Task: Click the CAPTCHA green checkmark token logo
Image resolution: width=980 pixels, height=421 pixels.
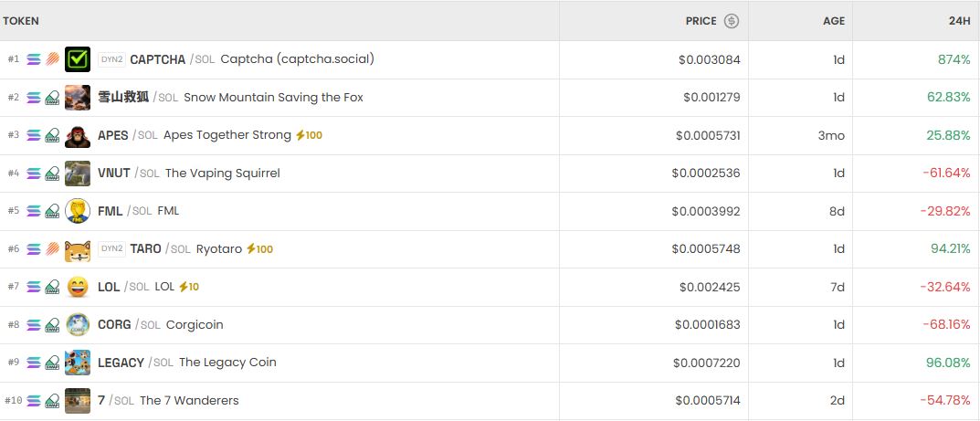Action: [78, 59]
